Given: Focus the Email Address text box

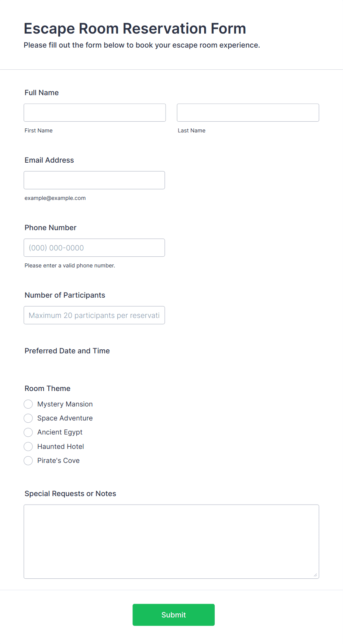Looking at the screenshot, I should 94,180.
